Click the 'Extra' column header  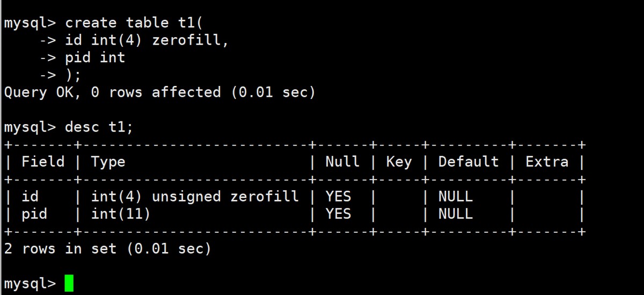coord(547,162)
